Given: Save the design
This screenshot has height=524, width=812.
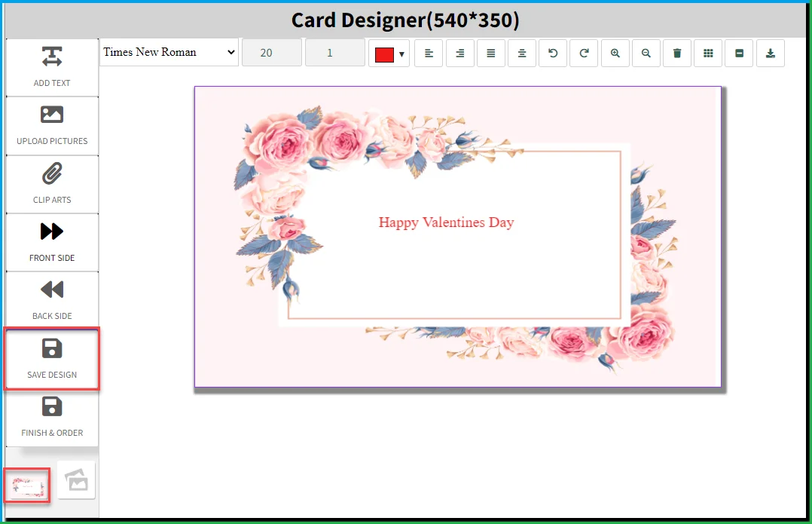Looking at the screenshot, I should coord(52,359).
